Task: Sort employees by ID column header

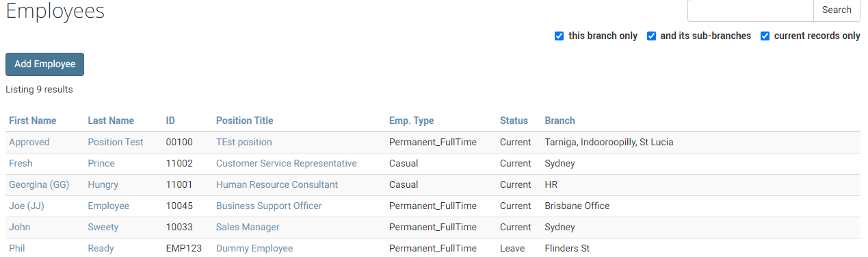Action: [170, 121]
